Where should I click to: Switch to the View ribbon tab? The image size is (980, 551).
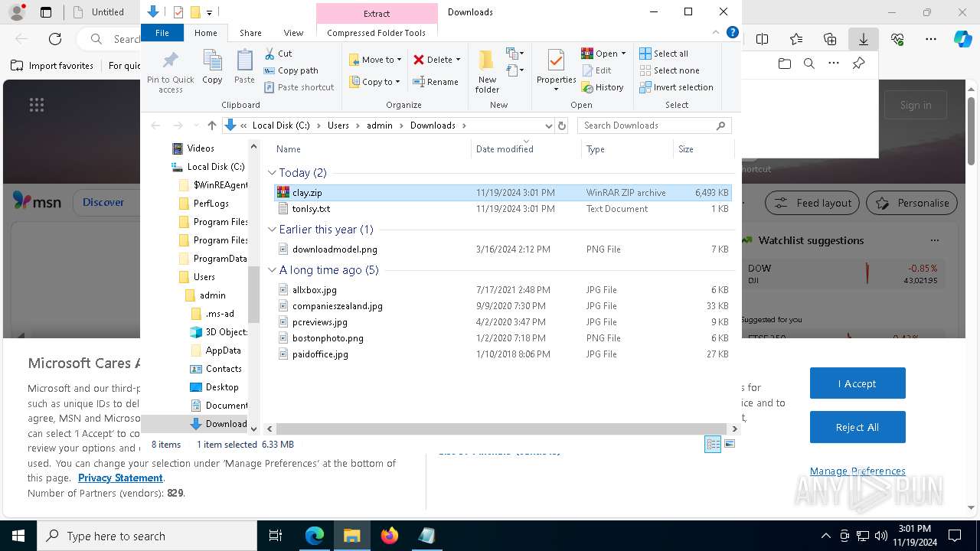pos(293,33)
